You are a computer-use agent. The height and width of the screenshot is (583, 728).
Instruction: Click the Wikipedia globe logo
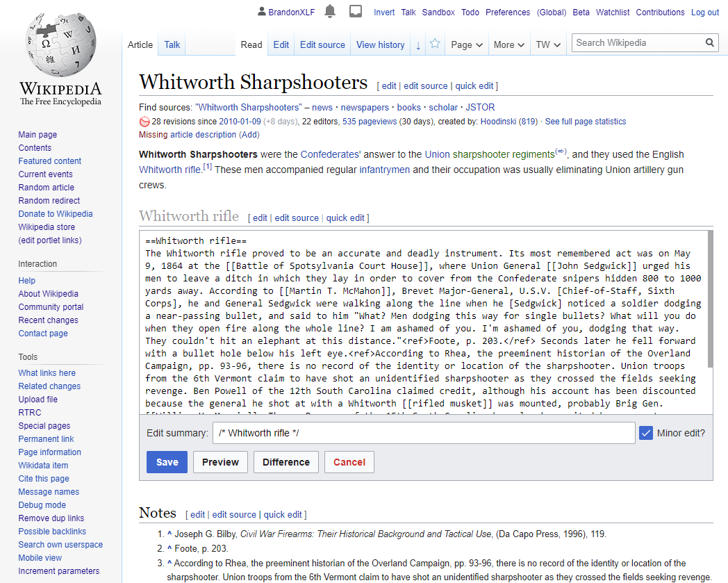click(60, 44)
